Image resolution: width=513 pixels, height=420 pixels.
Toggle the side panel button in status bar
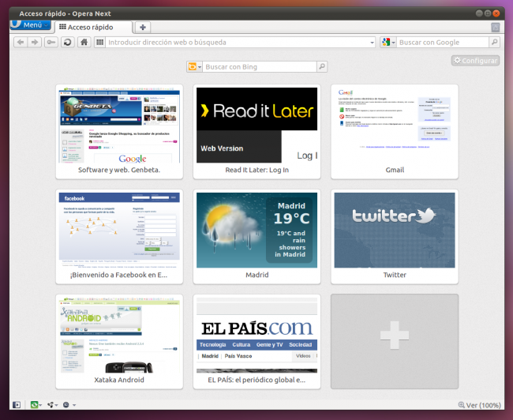pos(17,405)
